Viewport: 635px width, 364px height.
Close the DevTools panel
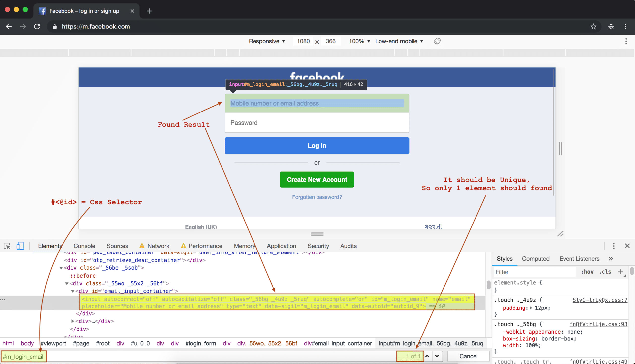[x=627, y=246]
